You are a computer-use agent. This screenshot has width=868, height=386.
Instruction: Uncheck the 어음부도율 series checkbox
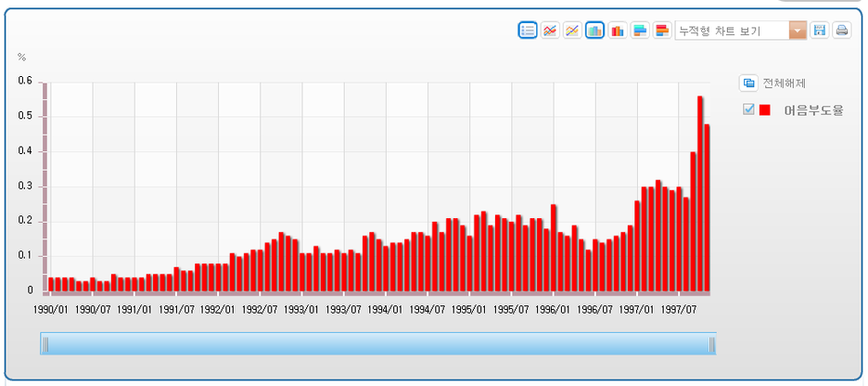(x=748, y=109)
